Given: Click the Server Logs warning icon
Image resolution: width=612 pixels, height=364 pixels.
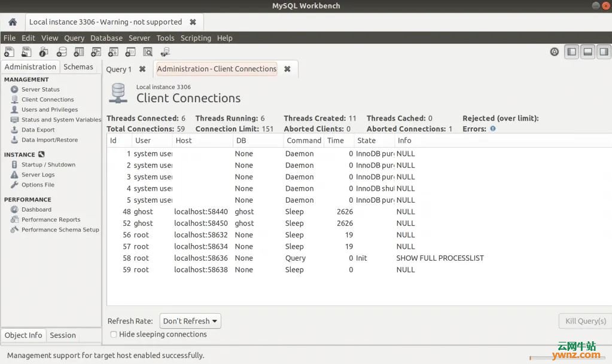Looking at the screenshot, I should coord(14,175).
